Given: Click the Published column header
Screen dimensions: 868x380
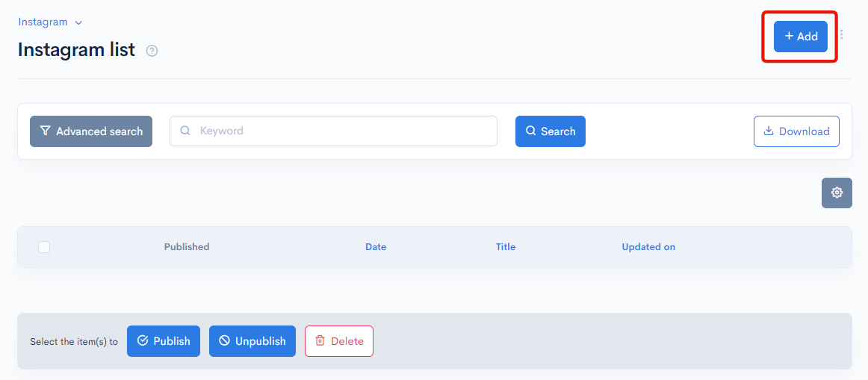Looking at the screenshot, I should [187, 247].
